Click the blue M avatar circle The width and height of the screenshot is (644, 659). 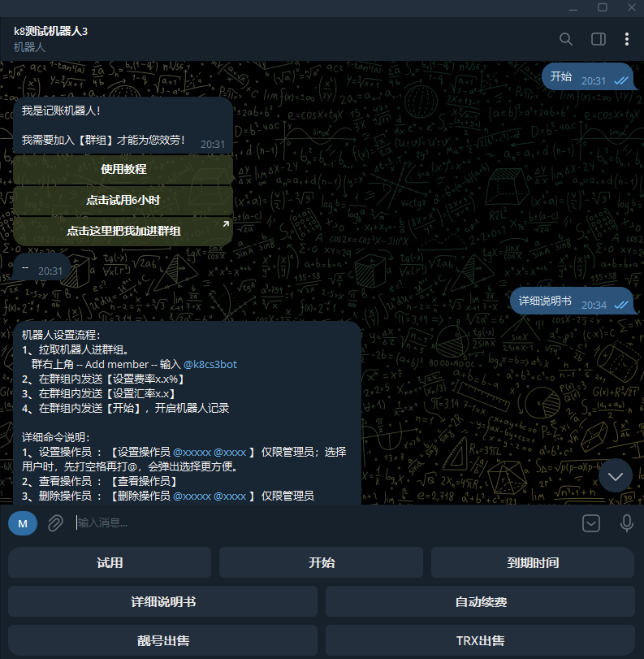point(23,523)
